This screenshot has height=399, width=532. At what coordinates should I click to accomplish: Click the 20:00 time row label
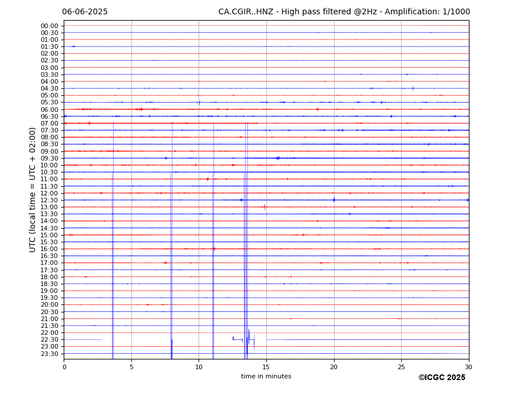point(49,305)
